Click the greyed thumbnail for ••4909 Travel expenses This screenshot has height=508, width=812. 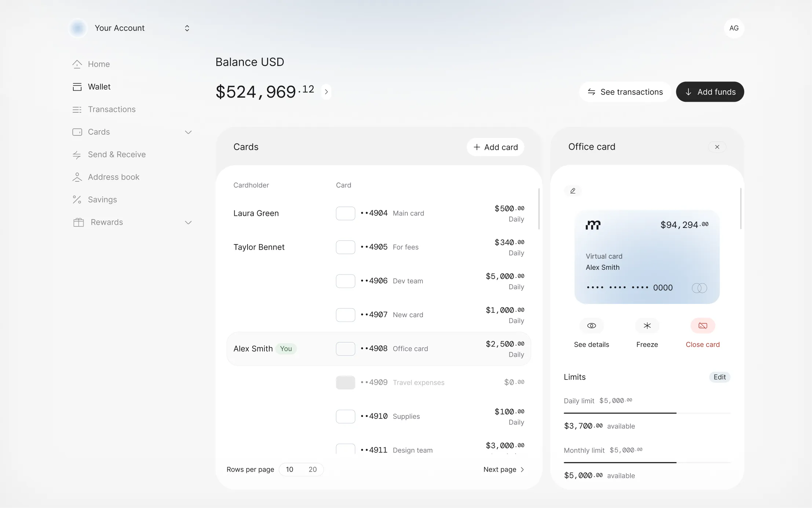(345, 382)
